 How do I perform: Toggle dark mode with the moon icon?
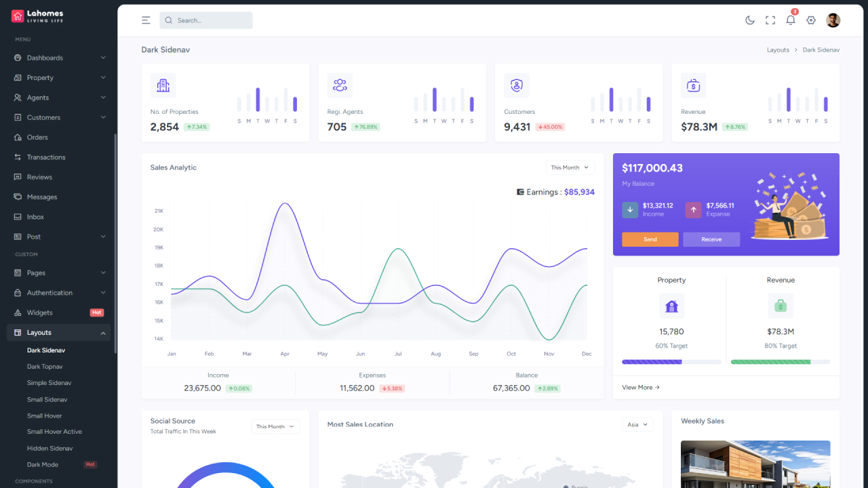click(x=749, y=20)
